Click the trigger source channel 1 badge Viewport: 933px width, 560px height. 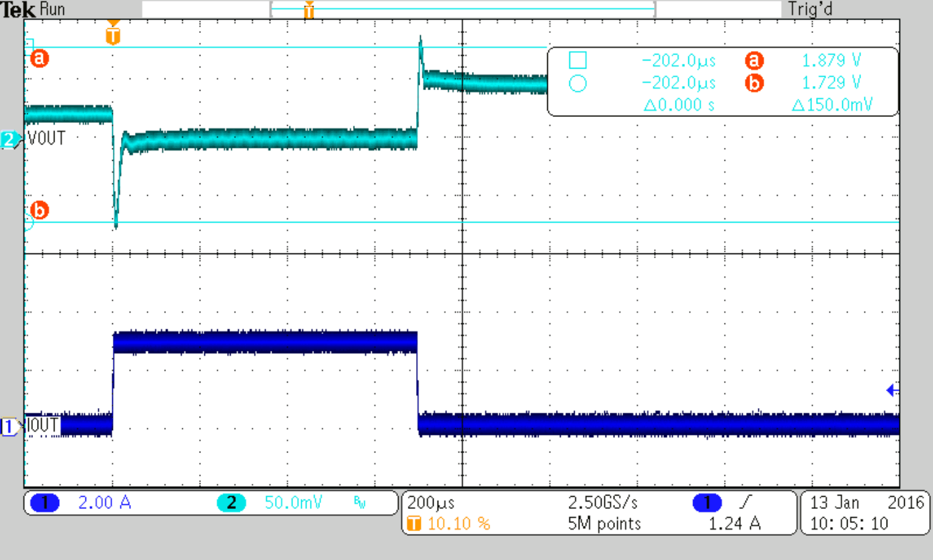(706, 503)
